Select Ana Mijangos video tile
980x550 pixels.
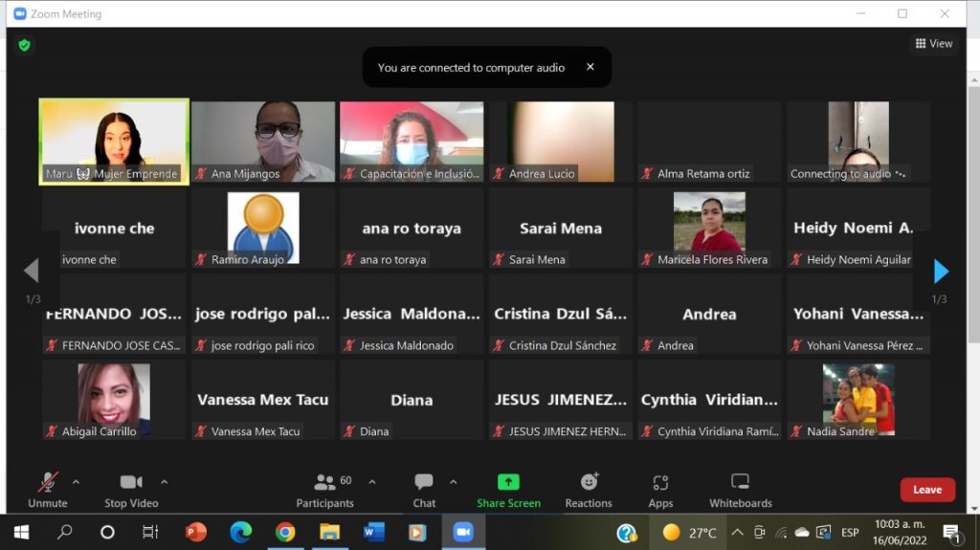263,142
